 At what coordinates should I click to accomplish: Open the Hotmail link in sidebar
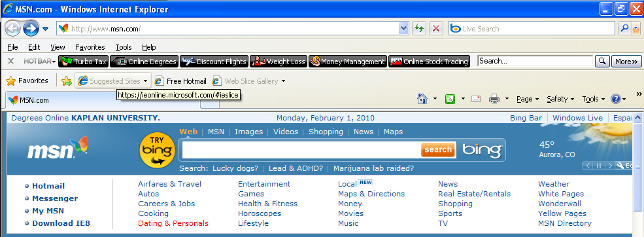[x=48, y=186]
